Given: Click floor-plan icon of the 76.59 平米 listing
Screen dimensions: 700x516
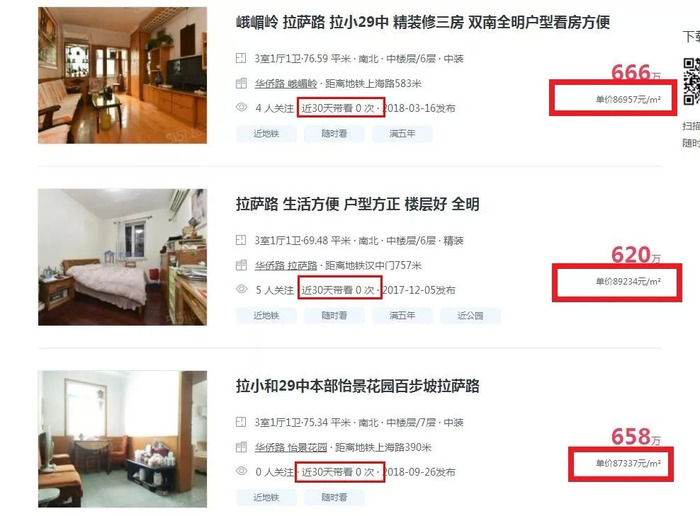Looking at the screenshot, I should point(241,58).
